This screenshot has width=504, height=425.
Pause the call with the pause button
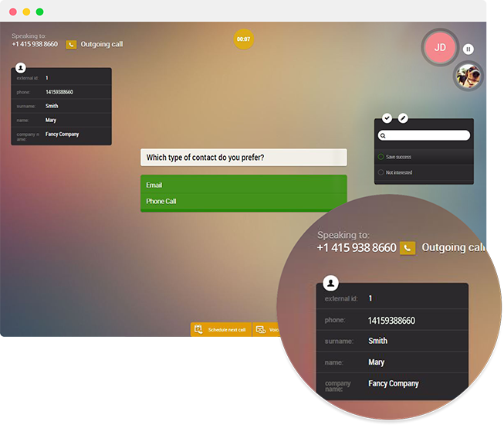tap(468, 49)
